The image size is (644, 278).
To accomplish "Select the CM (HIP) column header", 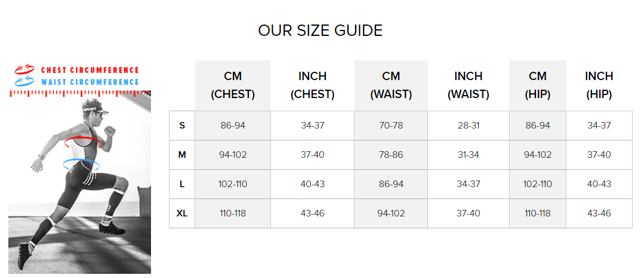I will click(538, 85).
